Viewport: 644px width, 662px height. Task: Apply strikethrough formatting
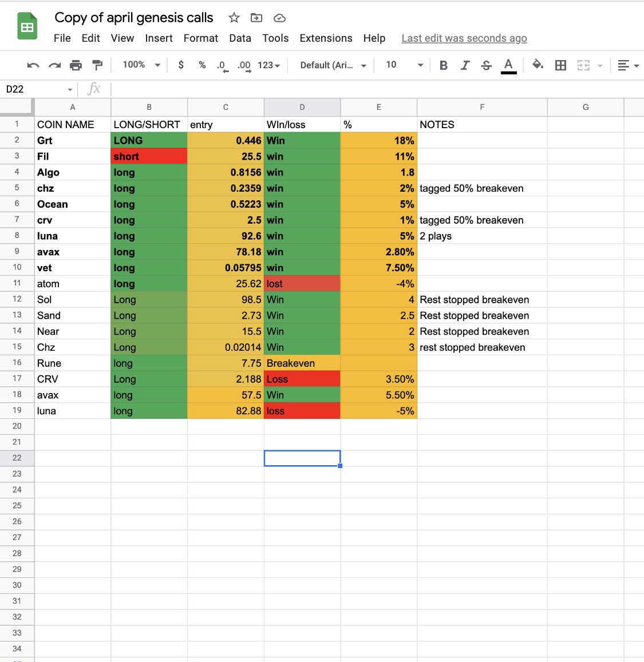(487, 65)
